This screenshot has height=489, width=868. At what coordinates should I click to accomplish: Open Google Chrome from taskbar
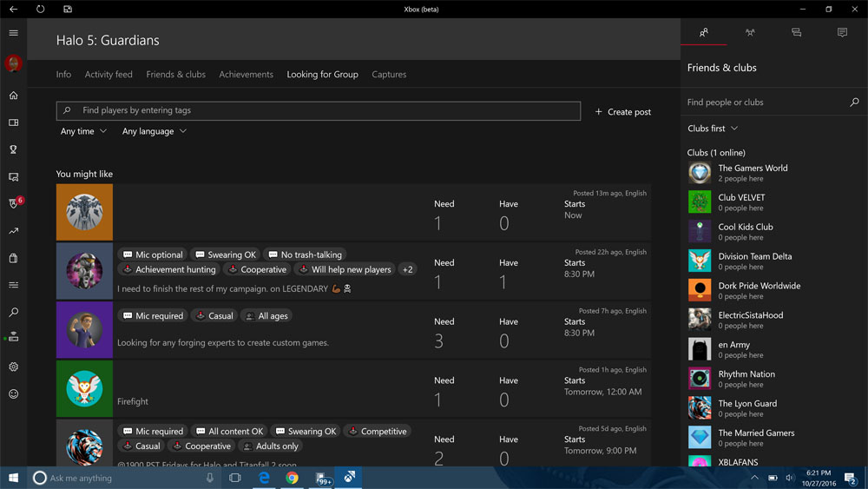(292, 478)
